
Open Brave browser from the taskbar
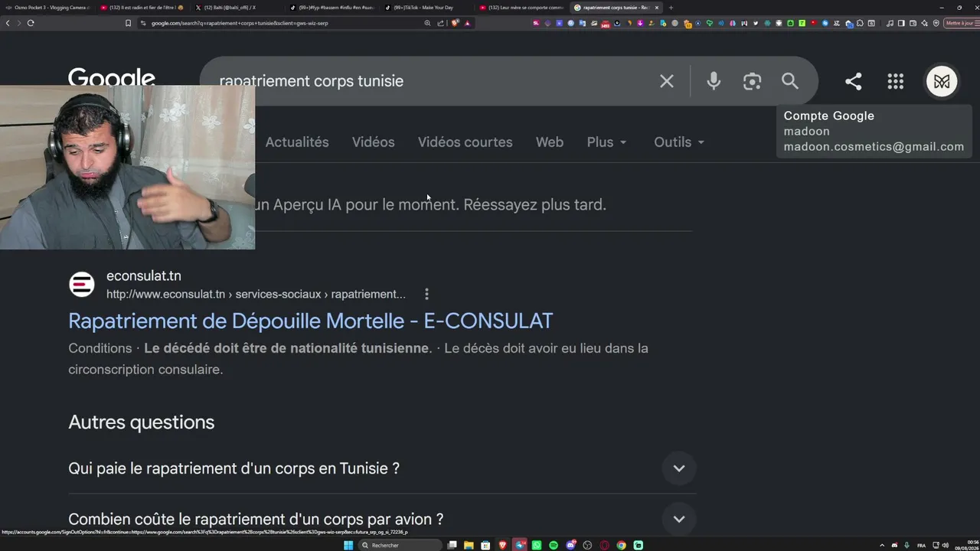[x=503, y=545]
